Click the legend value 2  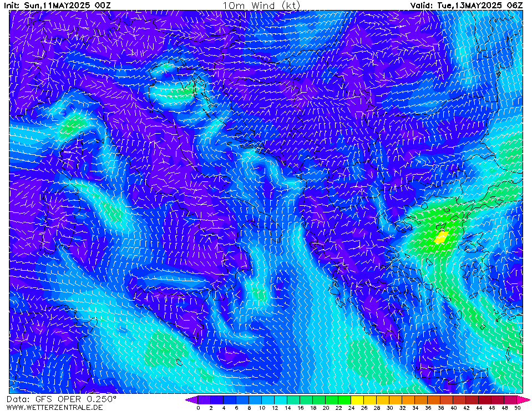211,408
